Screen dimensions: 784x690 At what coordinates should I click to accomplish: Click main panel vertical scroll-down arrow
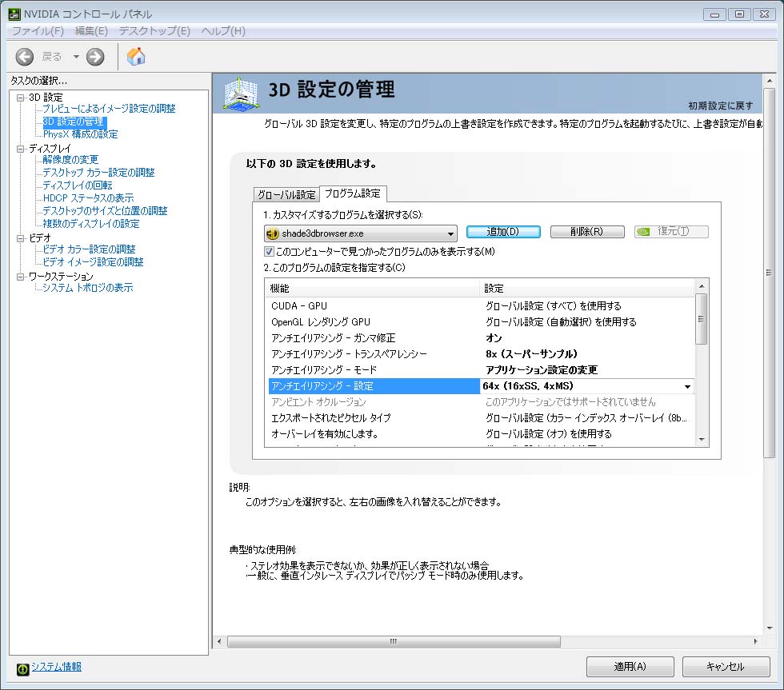point(770,628)
